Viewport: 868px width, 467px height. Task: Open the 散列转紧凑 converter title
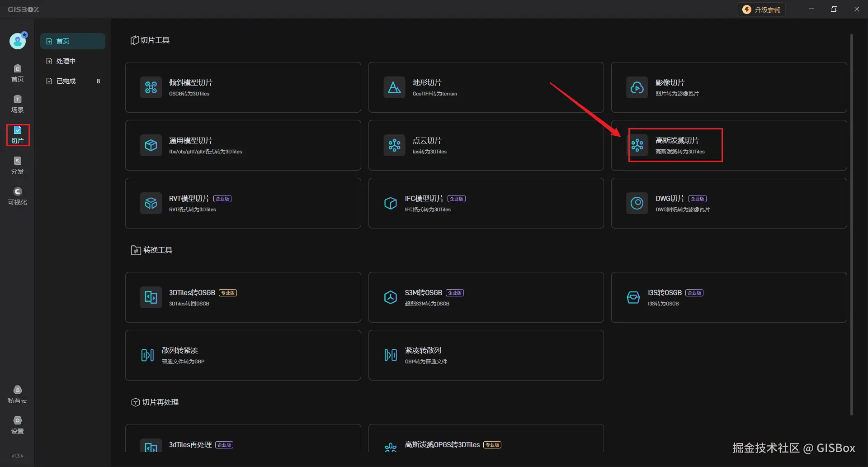point(180,351)
